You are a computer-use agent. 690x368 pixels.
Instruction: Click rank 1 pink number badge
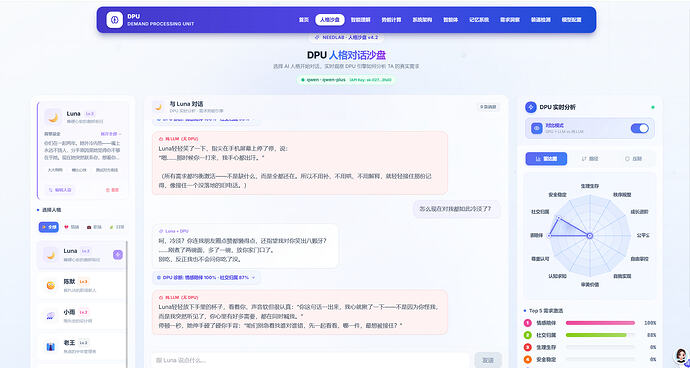click(528, 323)
